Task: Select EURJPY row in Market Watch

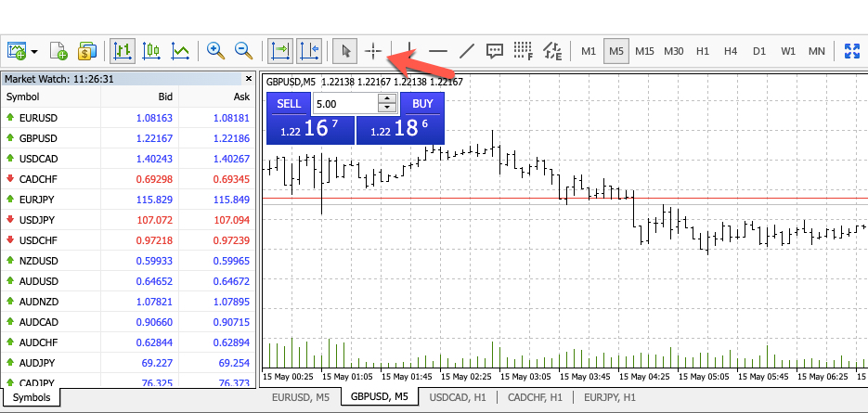Action: (128, 200)
